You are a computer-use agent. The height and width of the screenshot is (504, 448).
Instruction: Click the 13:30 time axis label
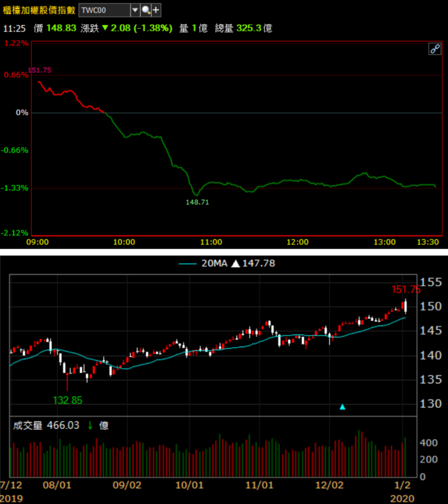[428, 242]
